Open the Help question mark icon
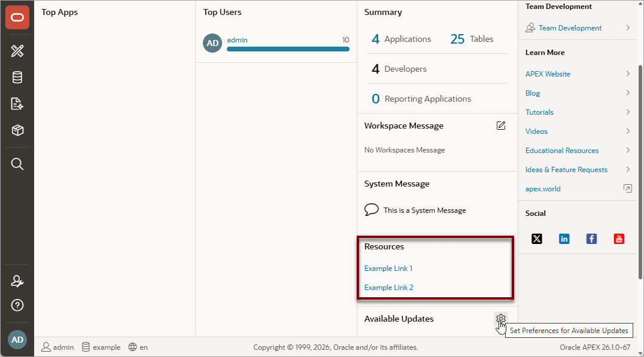Viewport: 644px width, 357px height. [x=17, y=306]
